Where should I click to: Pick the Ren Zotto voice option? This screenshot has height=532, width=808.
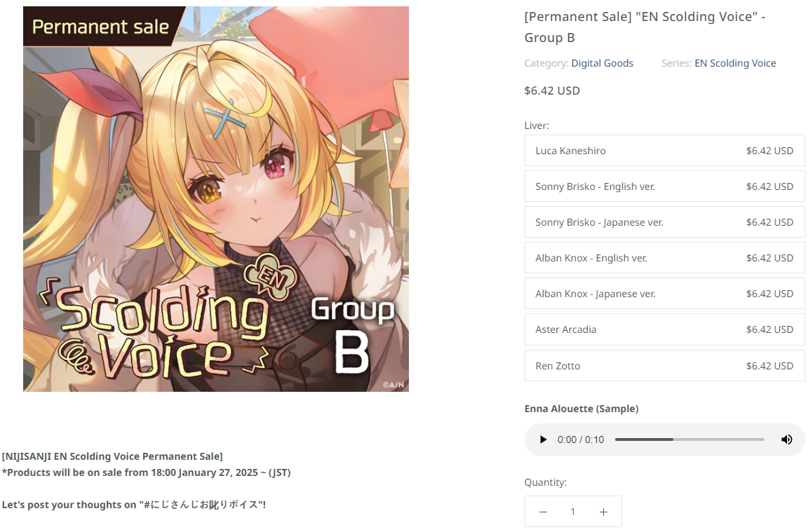tap(664, 366)
